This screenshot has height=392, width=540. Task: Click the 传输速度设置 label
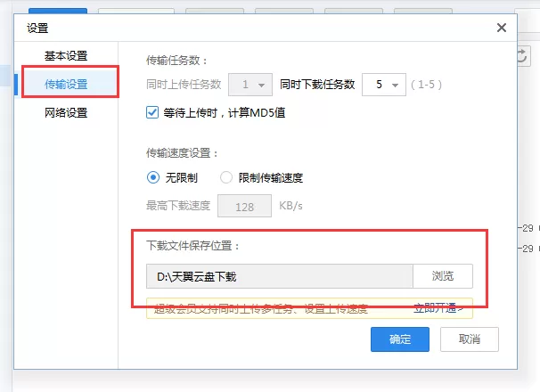click(x=182, y=153)
